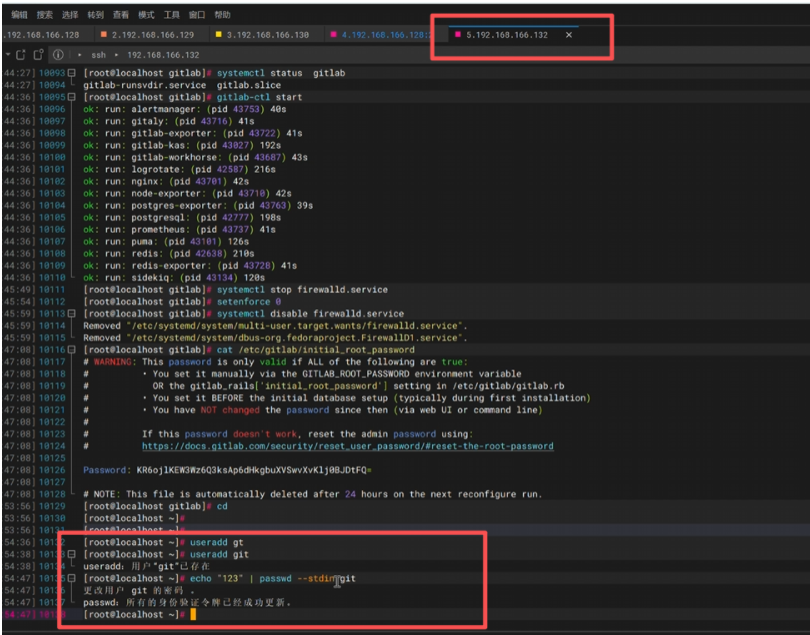The image size is (810, 635).
Task: Click 'ok: run: sidekiq' output line
Action: click(174, 277)
